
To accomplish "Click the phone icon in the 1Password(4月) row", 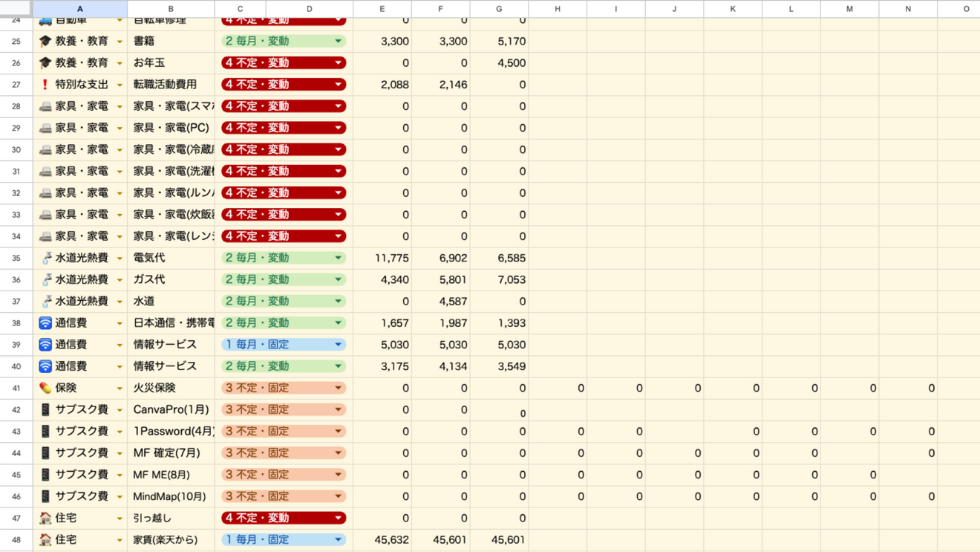I will coord(45,431).
